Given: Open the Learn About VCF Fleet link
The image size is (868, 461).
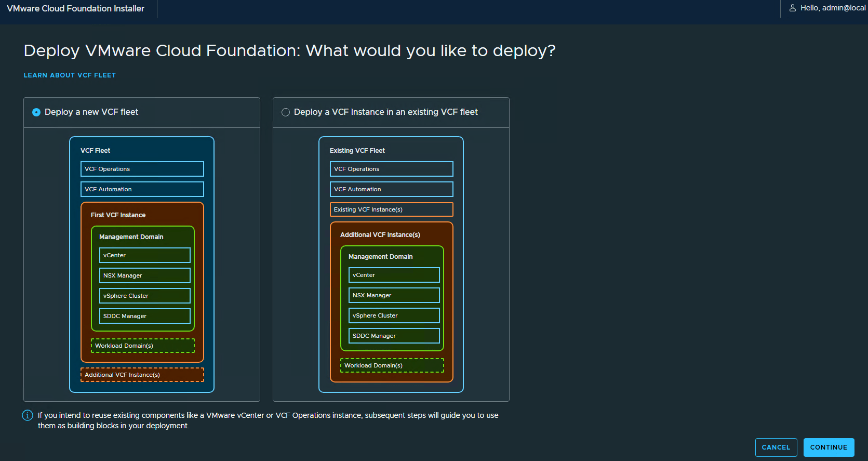Looking at the screenshot, I should [x=70, y=75].
